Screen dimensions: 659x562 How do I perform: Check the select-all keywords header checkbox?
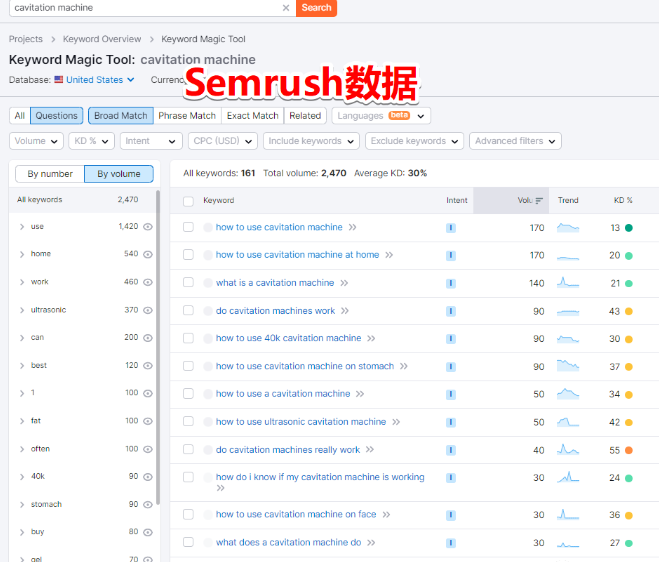click(x=188, y=201)
